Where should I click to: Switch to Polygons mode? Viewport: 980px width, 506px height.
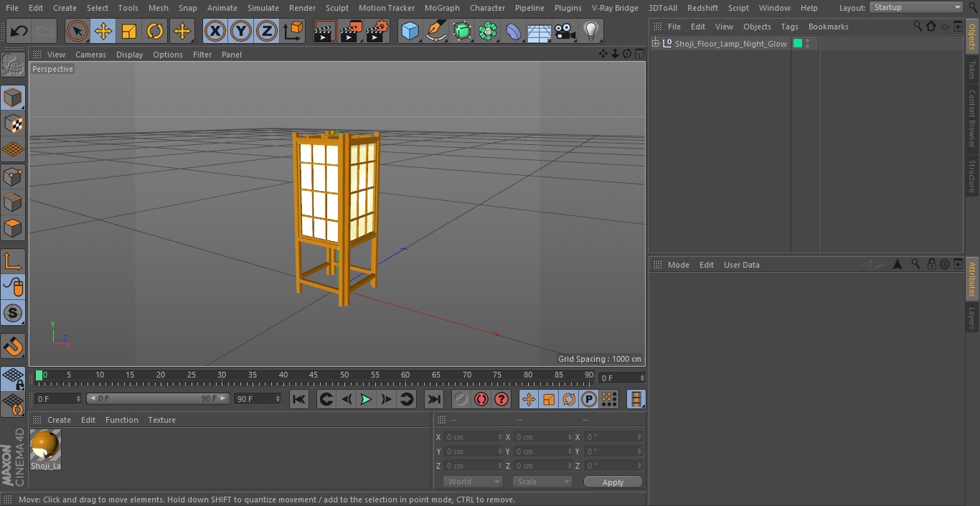coord(13,229)
